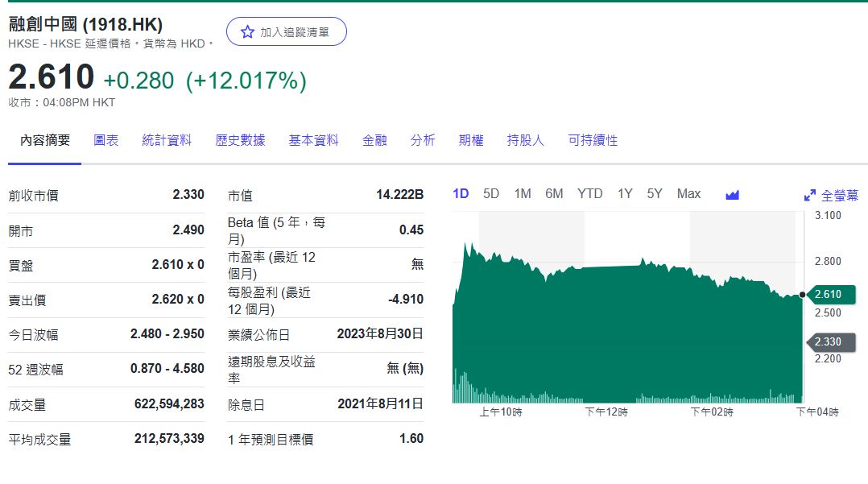This screenshot has height=484, width=868.
Task: Click the full screen expand arrows icon
Action: click(810, 195)
